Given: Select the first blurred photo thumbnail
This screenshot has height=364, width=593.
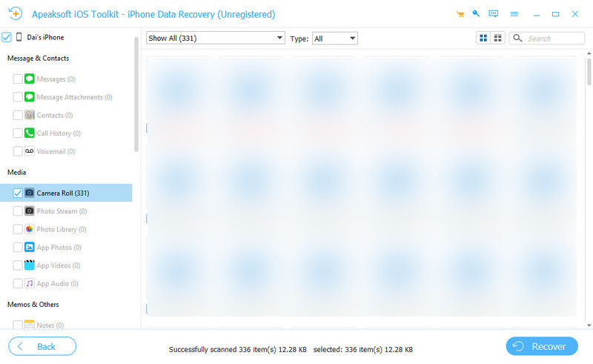Looking at the screenshot, I should click(x=177, y=90).
